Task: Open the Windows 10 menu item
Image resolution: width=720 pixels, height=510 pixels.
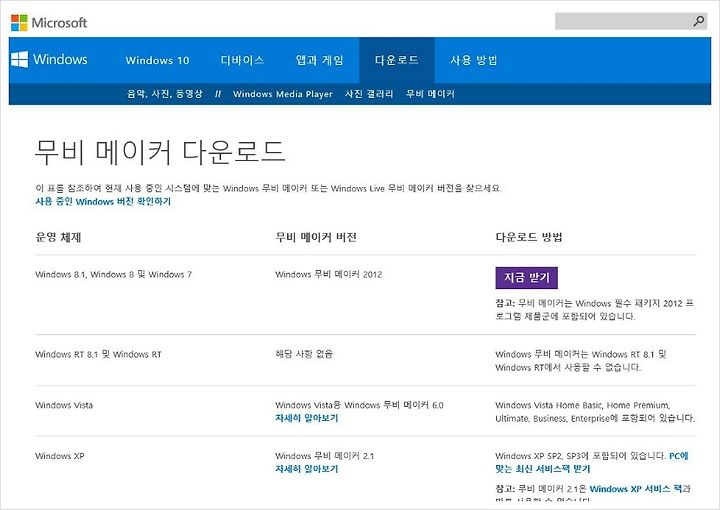Action: [158, 60]
